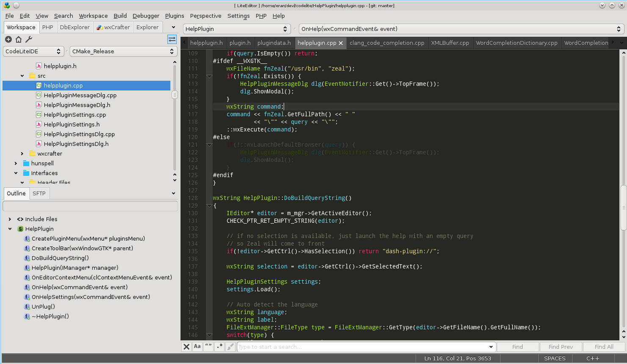Open the CMake_Release configuration dropdown

(x=123, y=51)
